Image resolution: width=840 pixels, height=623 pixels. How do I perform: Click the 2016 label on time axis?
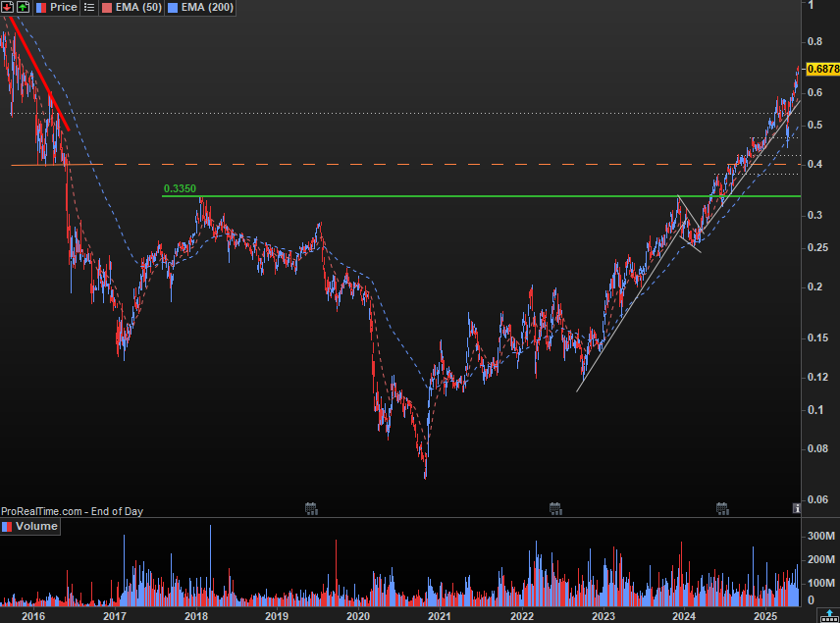pyautogui.click(x=33, y=616)
